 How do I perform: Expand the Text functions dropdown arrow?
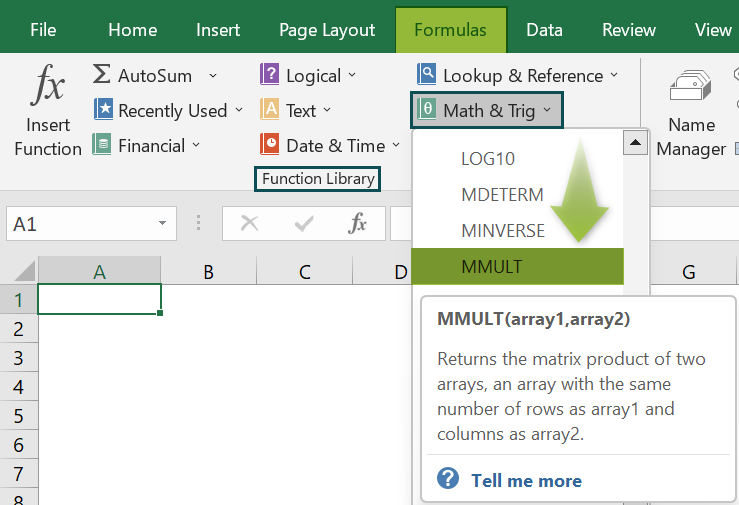[327, 110]
